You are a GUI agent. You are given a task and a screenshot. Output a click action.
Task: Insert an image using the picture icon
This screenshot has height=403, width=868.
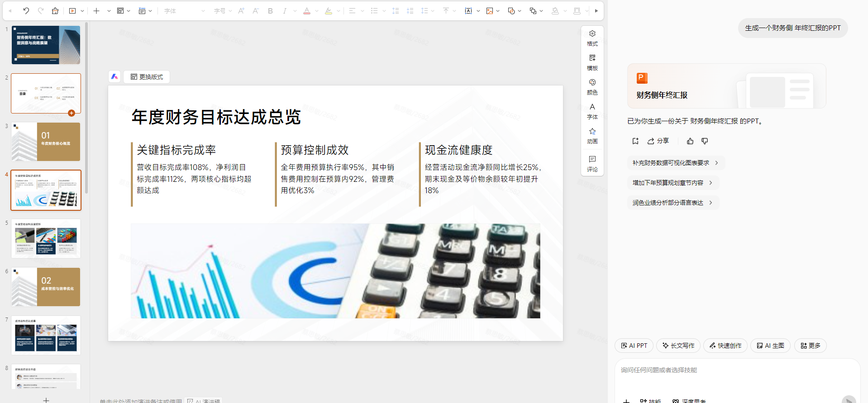489,11
